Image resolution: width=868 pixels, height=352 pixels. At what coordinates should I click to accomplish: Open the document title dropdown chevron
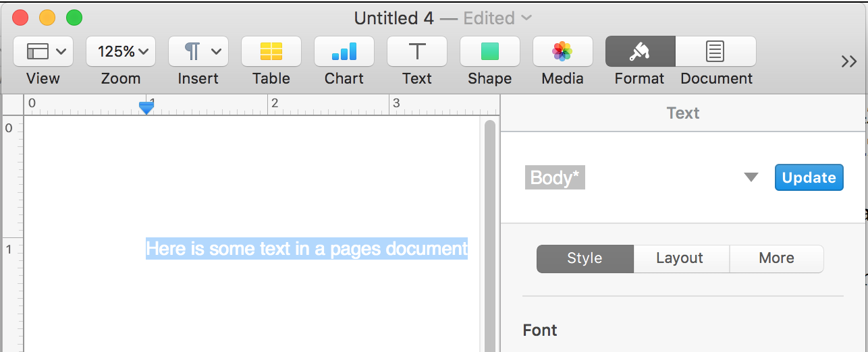(526, 18)
